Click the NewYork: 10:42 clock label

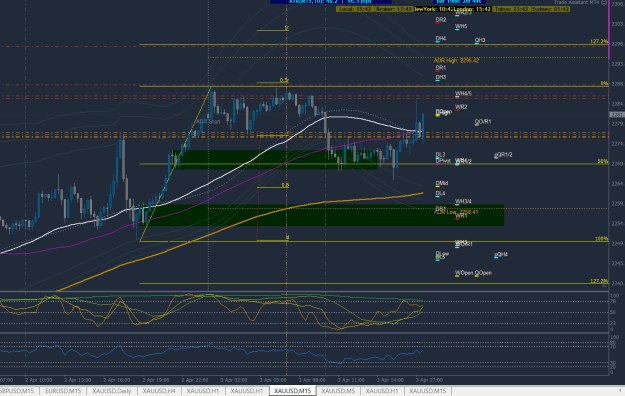pos(433,9)
